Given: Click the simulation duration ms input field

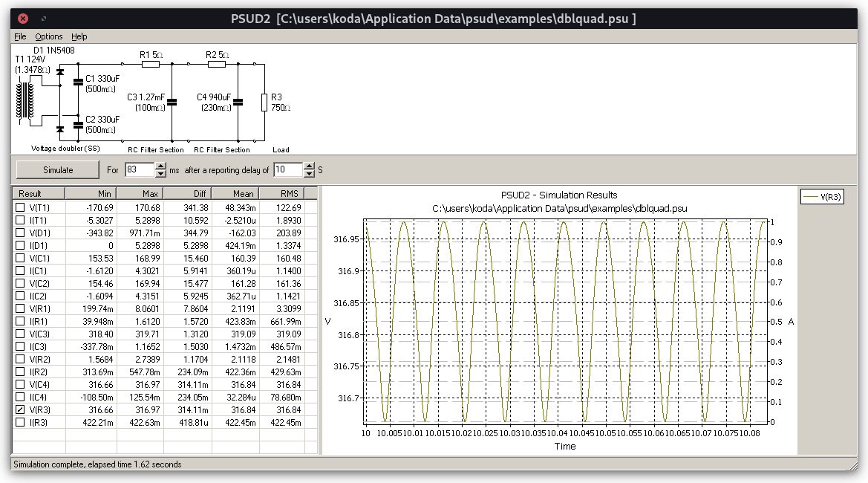Looking at the screenshot, I should click(x=140, y=169).
